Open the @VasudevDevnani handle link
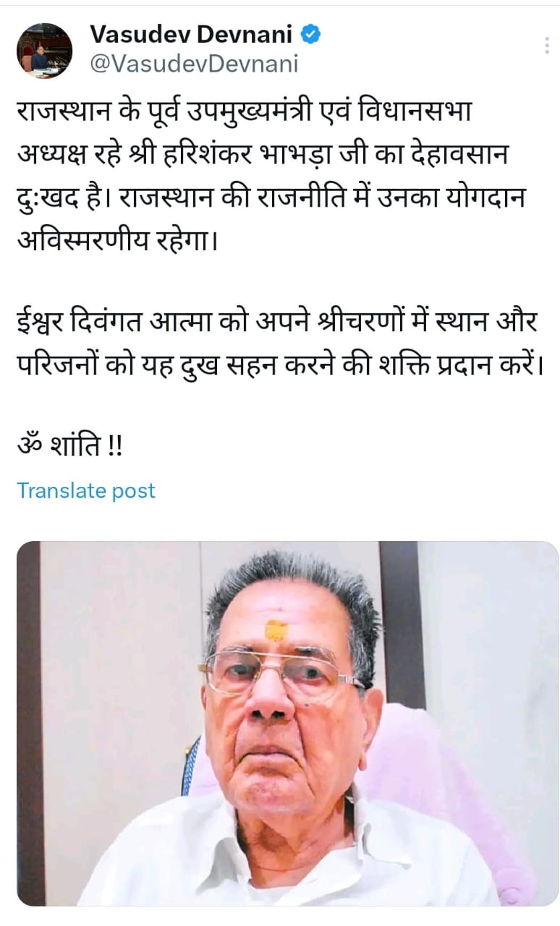Viewport: 560px width, 926px height. click(194, 64)
